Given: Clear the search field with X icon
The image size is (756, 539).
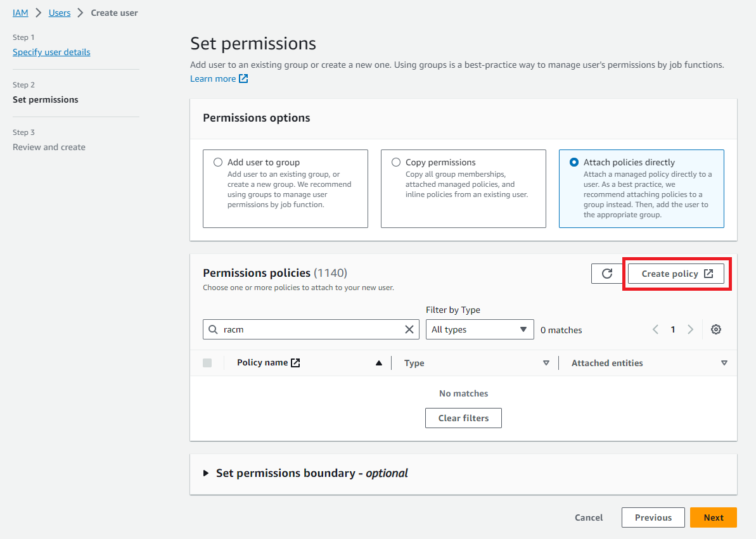Looking at the screenshot, I should point(409,329).
